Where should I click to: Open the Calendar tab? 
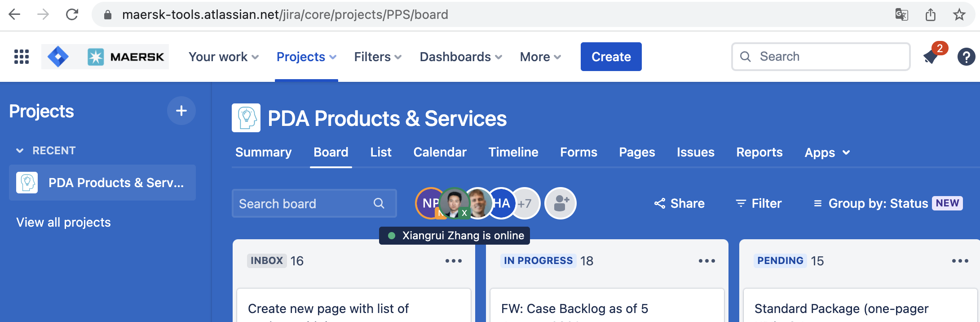click(x=440, y=152)
